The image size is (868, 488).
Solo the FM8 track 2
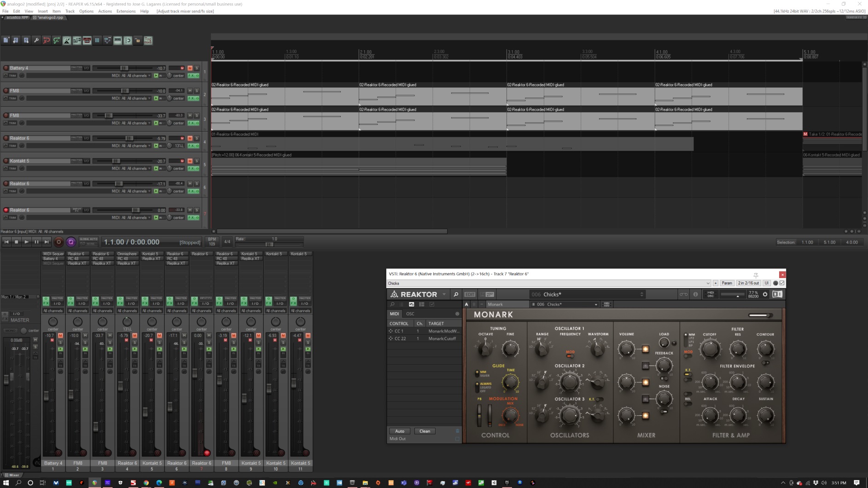(x=197, y=91)
